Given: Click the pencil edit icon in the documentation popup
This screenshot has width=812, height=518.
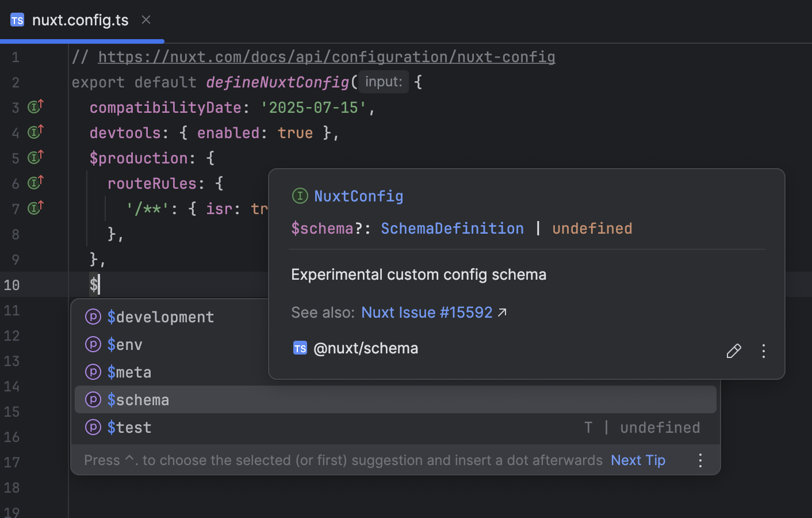Looking at the screenshot, I should pyautogui.click(x=734, y=351).
